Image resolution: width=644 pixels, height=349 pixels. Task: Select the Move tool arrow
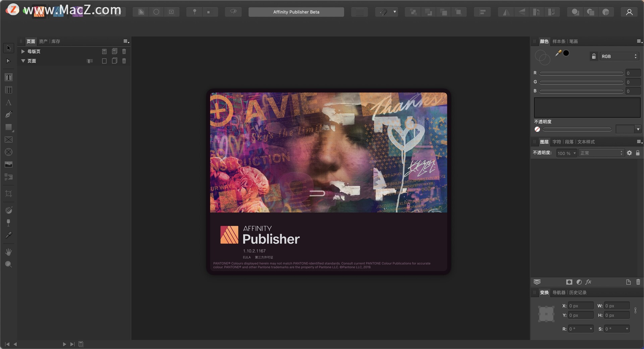coord(9,48)
